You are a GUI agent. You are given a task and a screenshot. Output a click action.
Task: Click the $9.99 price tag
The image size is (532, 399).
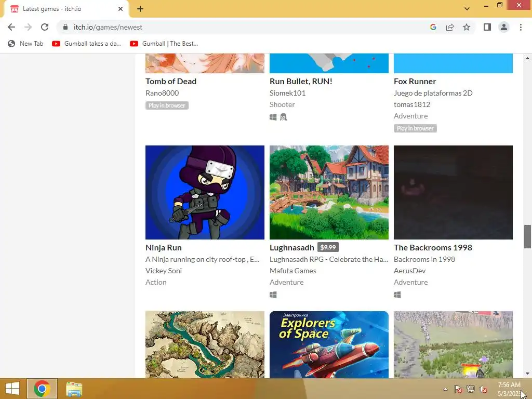[x=328, y=247]
